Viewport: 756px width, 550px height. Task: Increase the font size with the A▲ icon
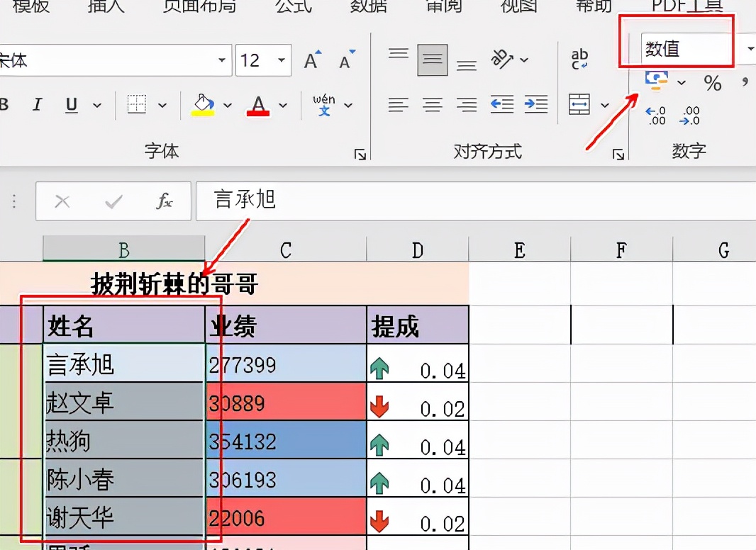(312, 60)
